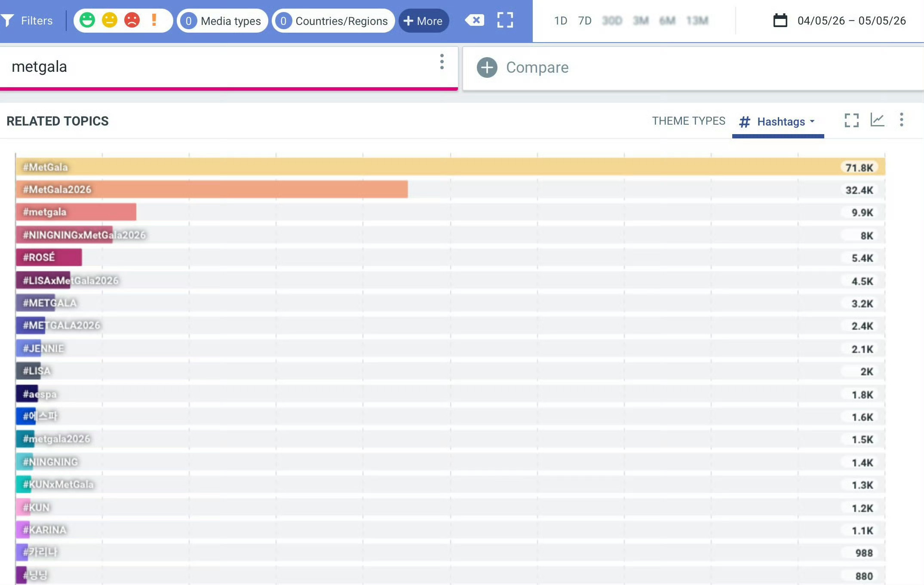Click the 880 value label
924x585 pixels.
pos(864,576)
